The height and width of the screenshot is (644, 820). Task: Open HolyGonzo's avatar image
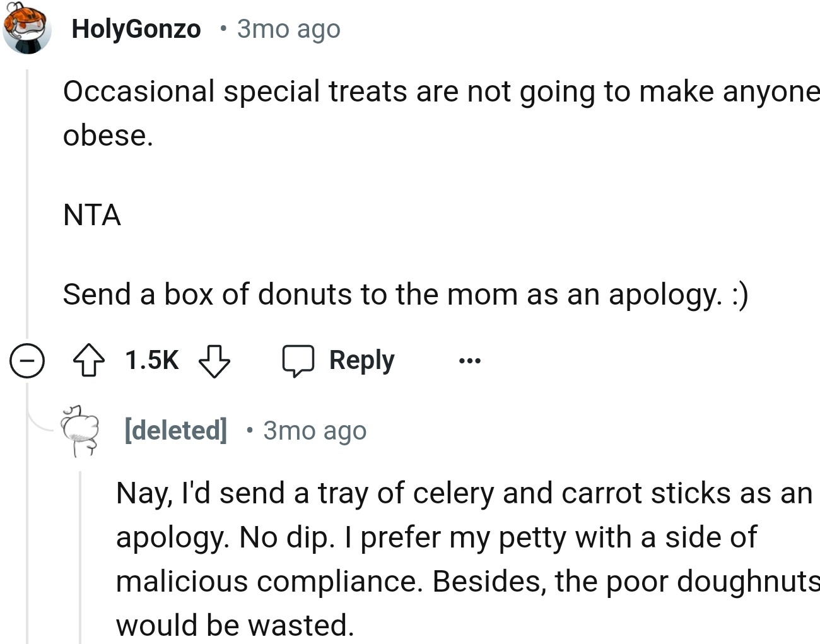[26, 29]
